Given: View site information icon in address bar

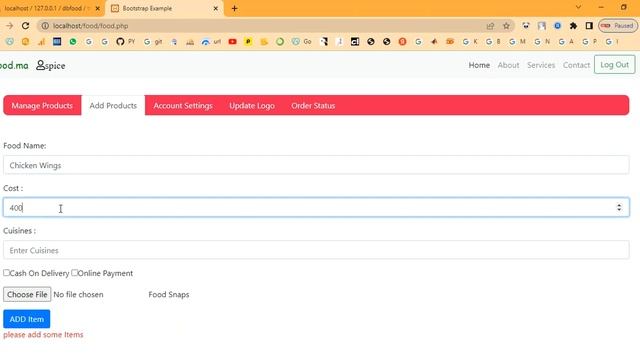Looking at the screenshot, I should coord(45,26).
